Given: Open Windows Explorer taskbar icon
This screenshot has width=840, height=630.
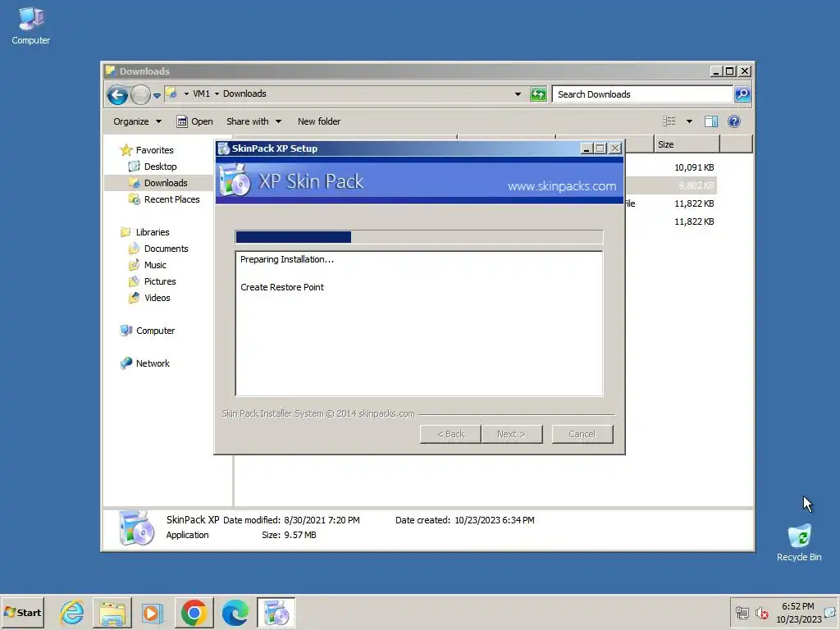Looking at the screenshot, I should (112, 612).
